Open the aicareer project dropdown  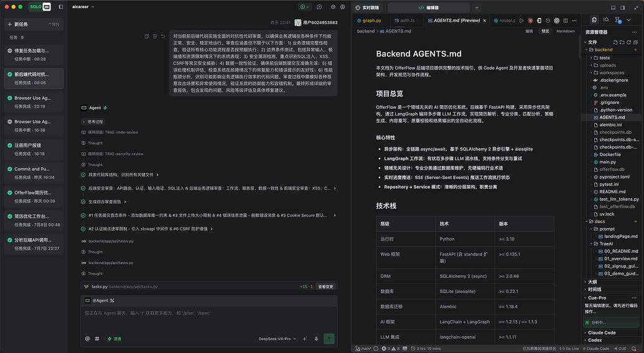[83, 7]
